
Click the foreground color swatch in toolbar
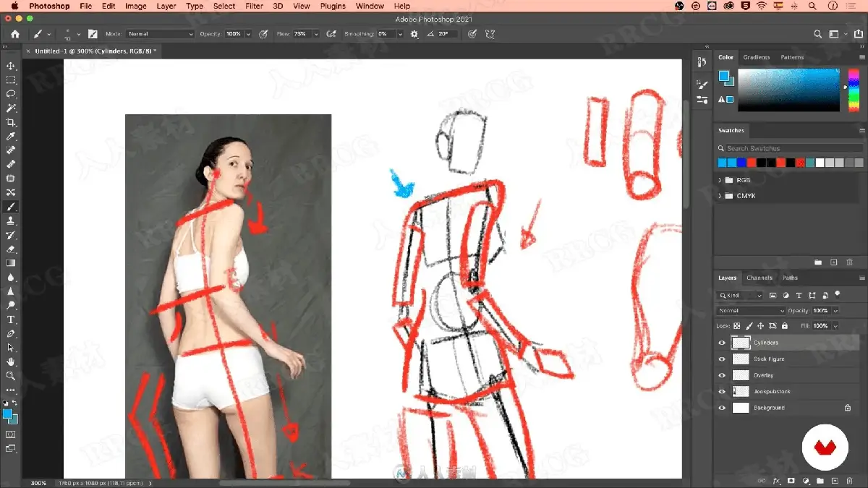(7, 414)
